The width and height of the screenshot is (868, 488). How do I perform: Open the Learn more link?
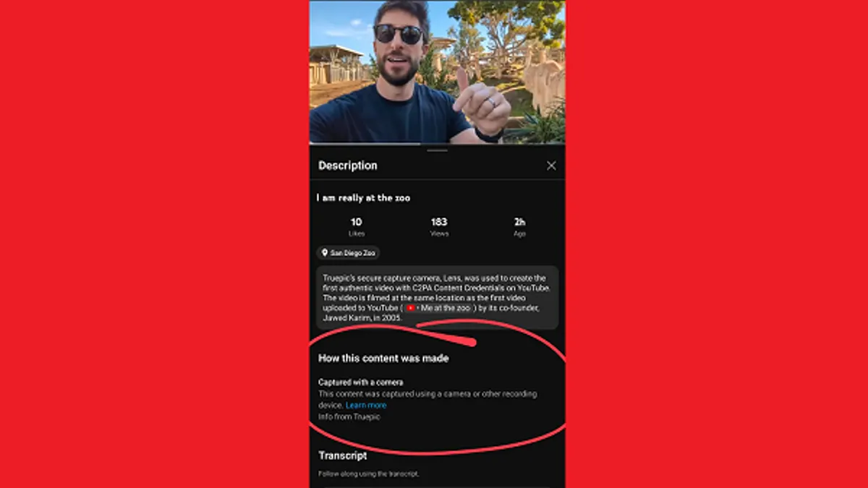[x=366, y=406]
